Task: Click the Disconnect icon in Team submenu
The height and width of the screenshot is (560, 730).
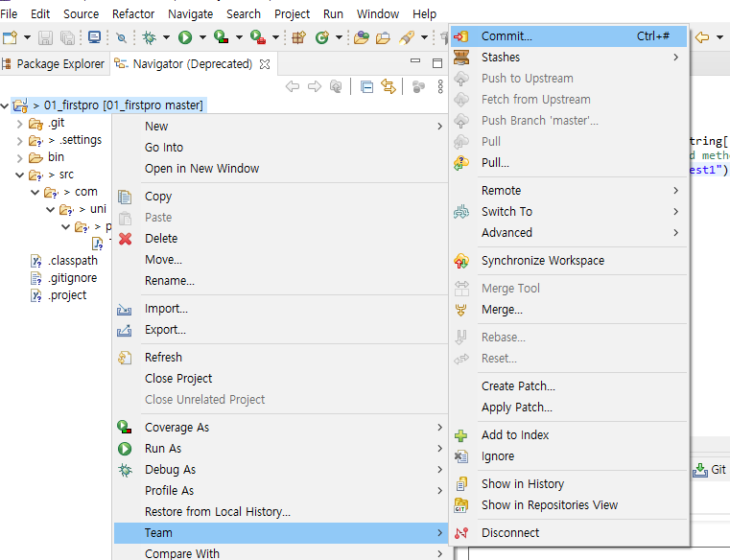Action: 461,533
